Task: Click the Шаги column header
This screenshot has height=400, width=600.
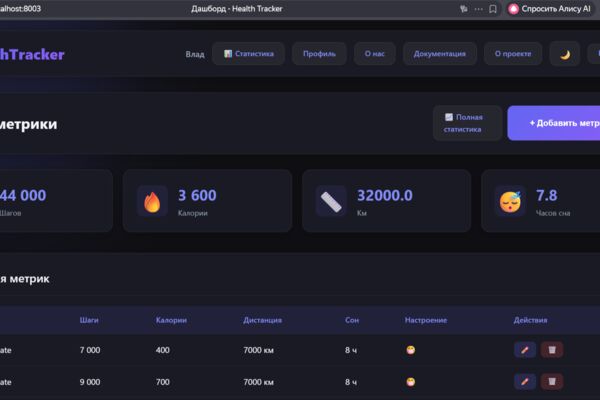Action: click(89, 320)
